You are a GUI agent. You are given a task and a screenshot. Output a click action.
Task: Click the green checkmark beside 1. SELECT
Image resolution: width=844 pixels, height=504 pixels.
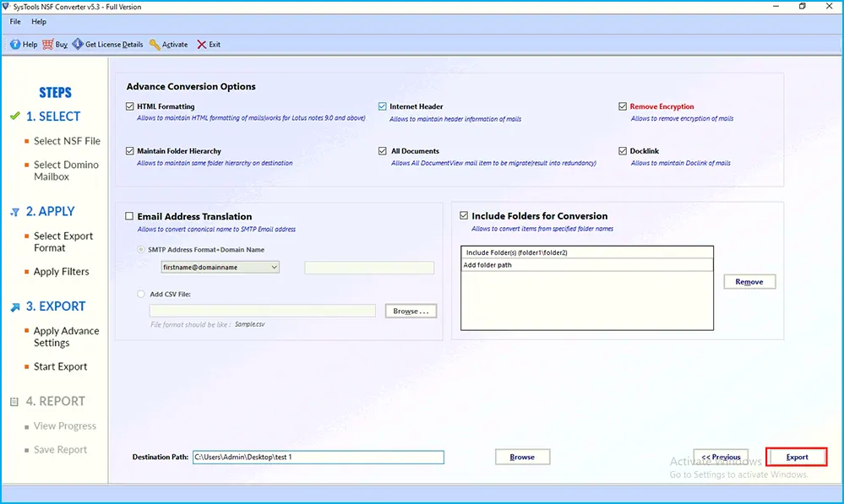pyautogui.click(x=15, y=116)
